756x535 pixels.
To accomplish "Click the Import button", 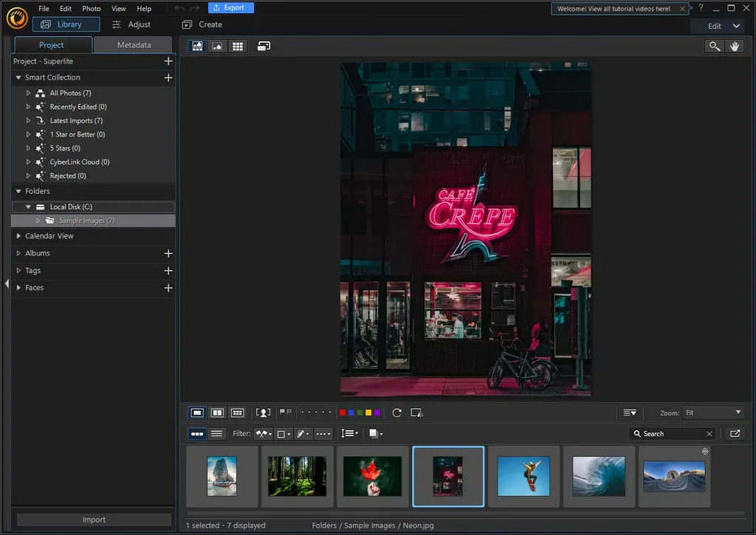I will click(x=94, y=520).
